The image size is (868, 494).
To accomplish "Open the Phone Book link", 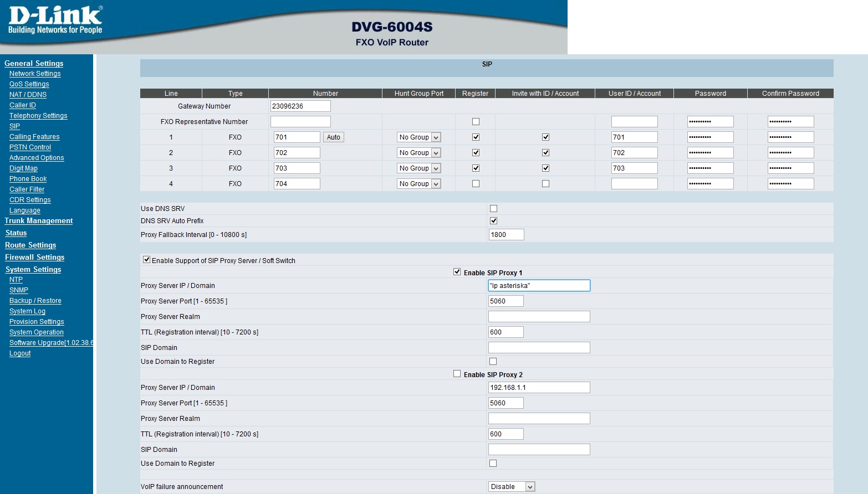I will (x=28, y=179).
